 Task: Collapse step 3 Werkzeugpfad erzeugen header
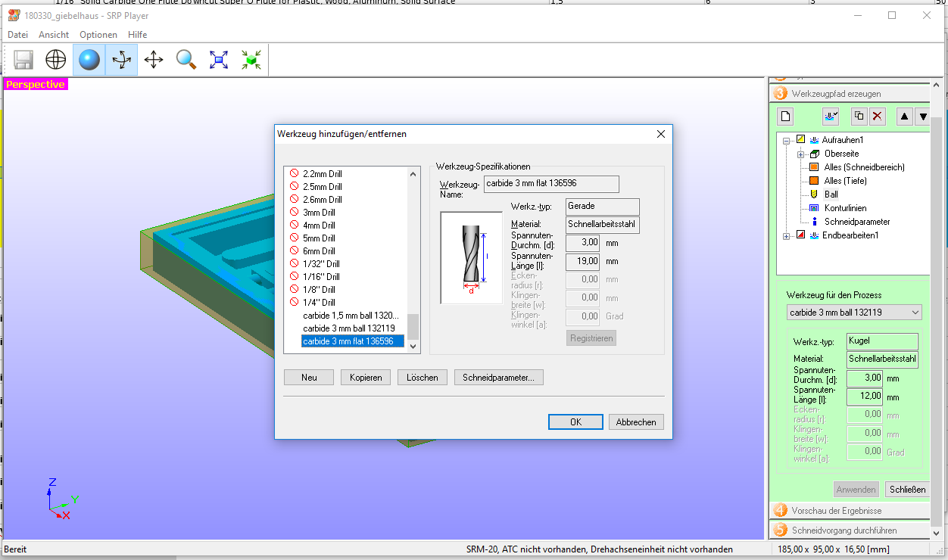[x=850, y=94]
